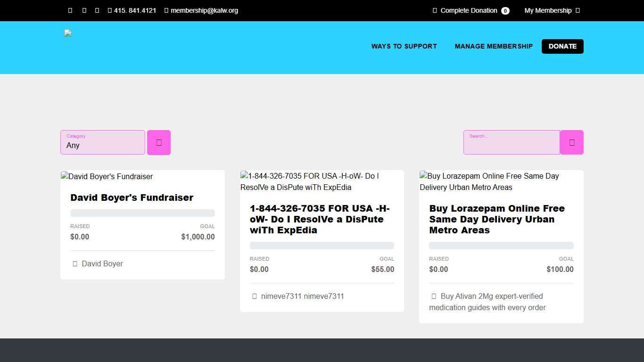Click the cart icon beside Complete Donation

435,10
